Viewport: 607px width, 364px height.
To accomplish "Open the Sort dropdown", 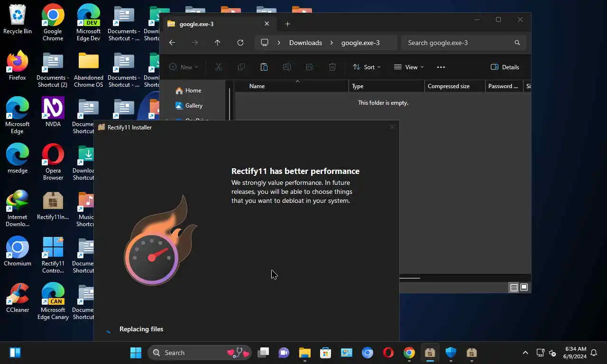I will 367,67.
